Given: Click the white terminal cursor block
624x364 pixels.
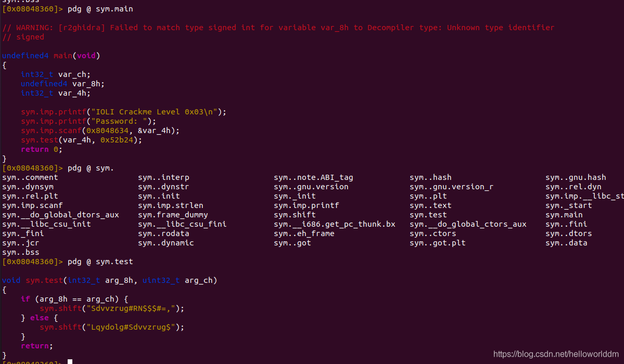Looking at the screenshot, I should 70,361.
